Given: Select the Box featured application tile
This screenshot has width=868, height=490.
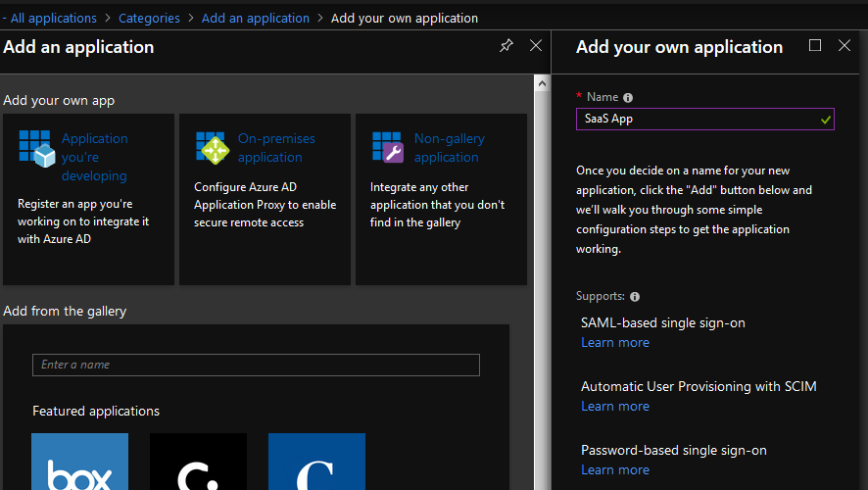Looking at the screenshot, I should [x=79, y=462].
